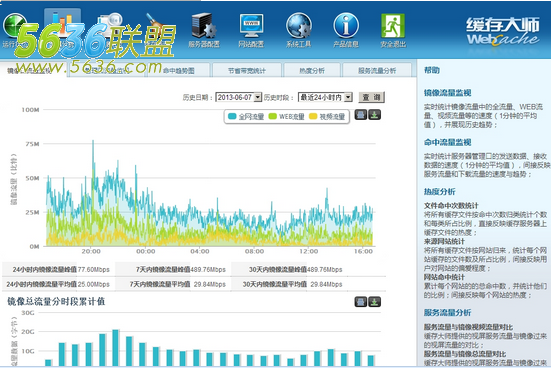The width and height of the screenshot is (551, 368).
Task: Toggle the 视频流量 legend series
Action: coord(327,116)
